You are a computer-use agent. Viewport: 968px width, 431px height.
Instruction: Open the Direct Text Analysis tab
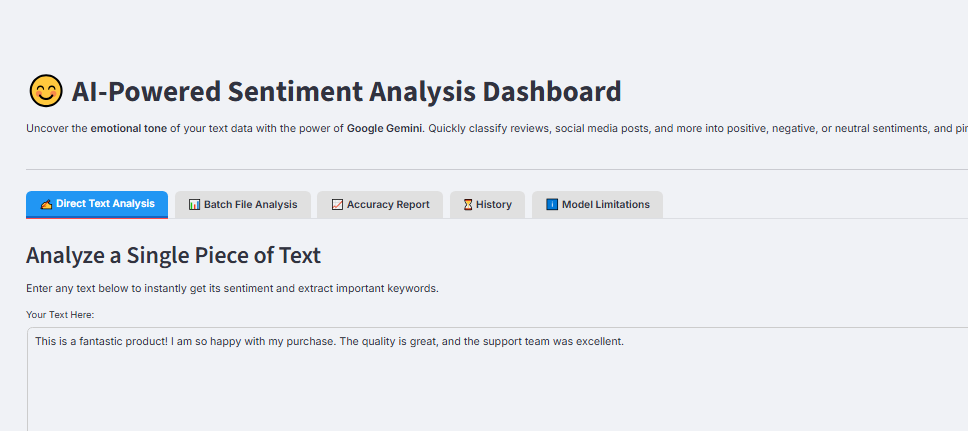[97, 204]
